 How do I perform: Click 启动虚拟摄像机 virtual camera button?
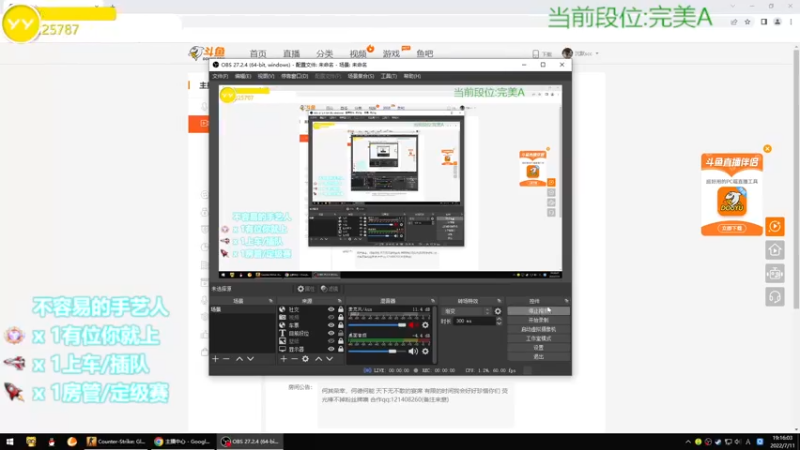[x=538, y=329]
